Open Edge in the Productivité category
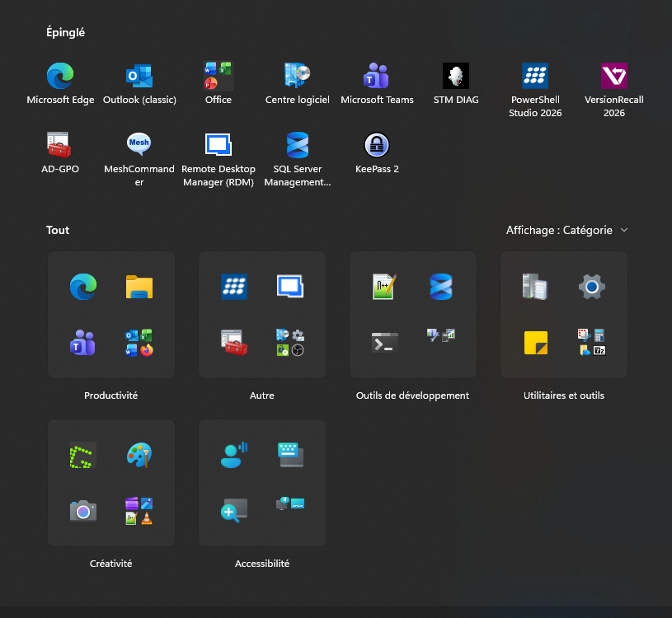 [x=83, y=287]
